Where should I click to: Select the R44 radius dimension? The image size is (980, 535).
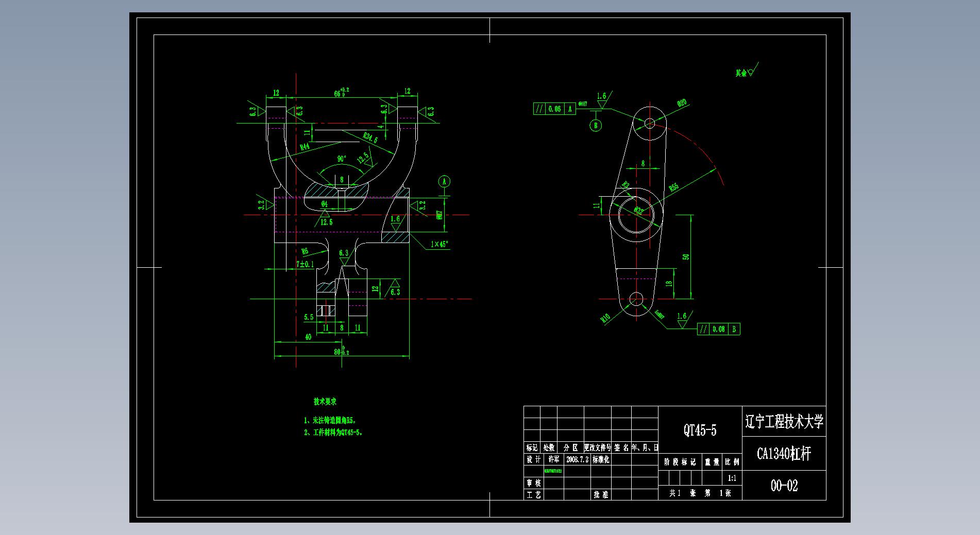click(x=305, y=147)
